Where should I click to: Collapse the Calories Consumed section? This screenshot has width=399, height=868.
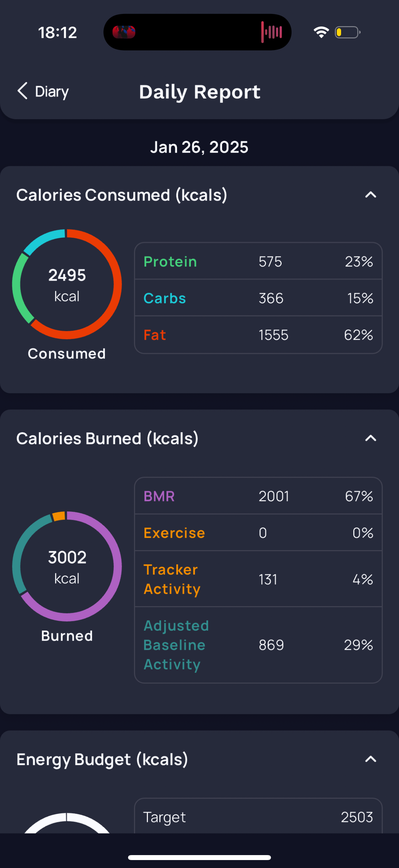coord(370,195)
